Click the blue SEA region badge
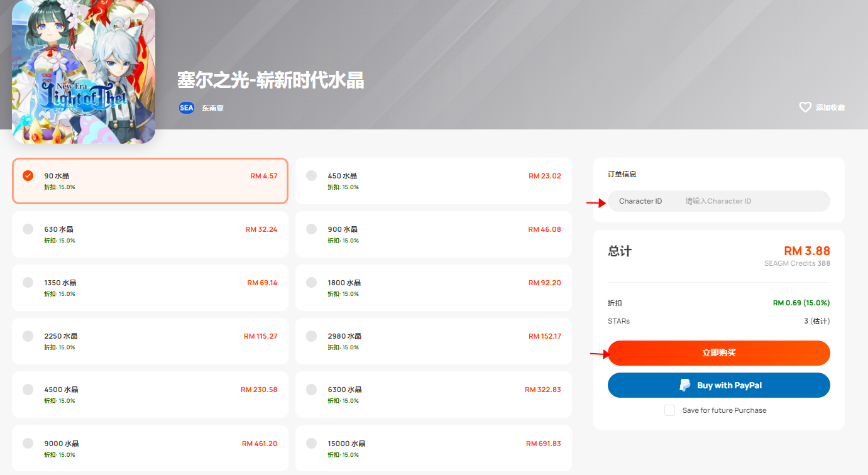This screenshot has width=868, height=475. 187,107
